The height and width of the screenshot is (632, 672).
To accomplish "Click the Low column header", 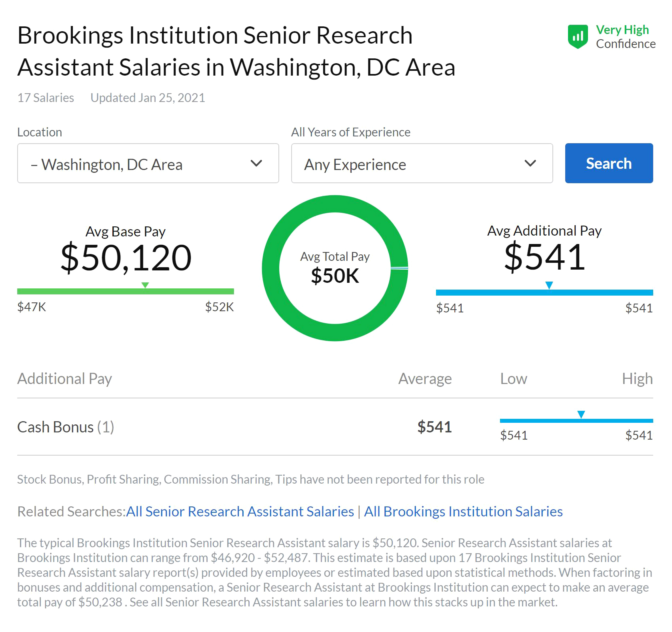I will tap(514, 379).
